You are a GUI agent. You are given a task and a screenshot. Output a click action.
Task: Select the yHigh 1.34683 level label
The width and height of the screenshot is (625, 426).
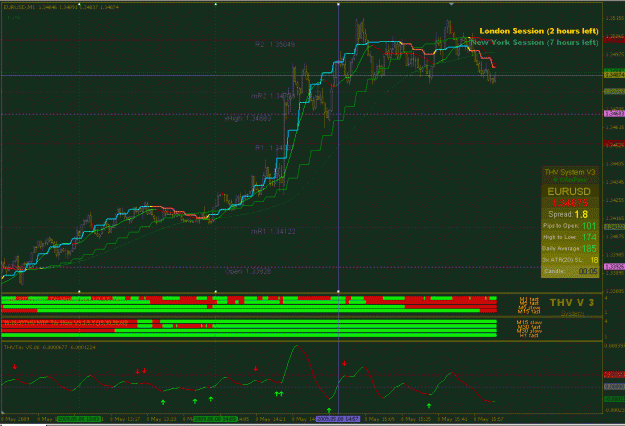coord(248,118)
